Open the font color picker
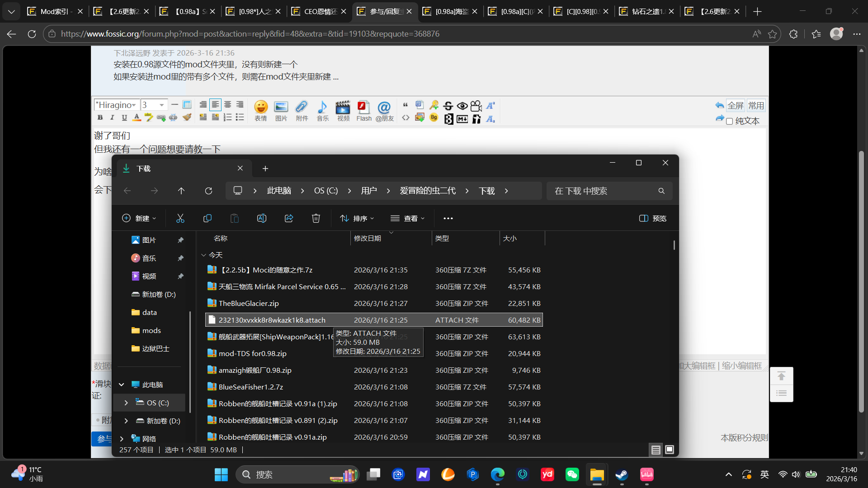The width and height of the screenshot is (868, 488). (x=137, y=117)
